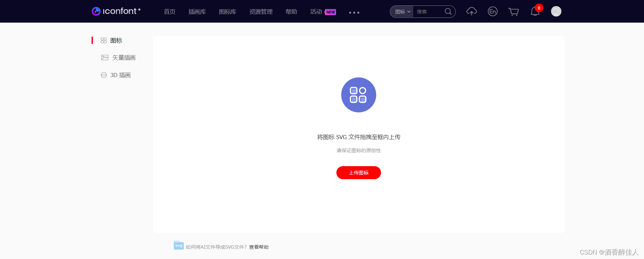
Task: Open the notifications bell icon
Action: coord(535,12)
